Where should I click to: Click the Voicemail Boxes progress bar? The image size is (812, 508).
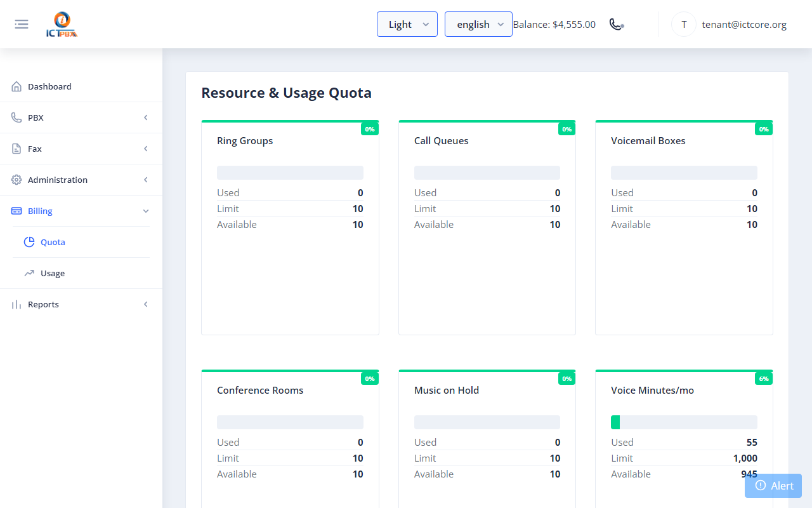pos(684,173)
